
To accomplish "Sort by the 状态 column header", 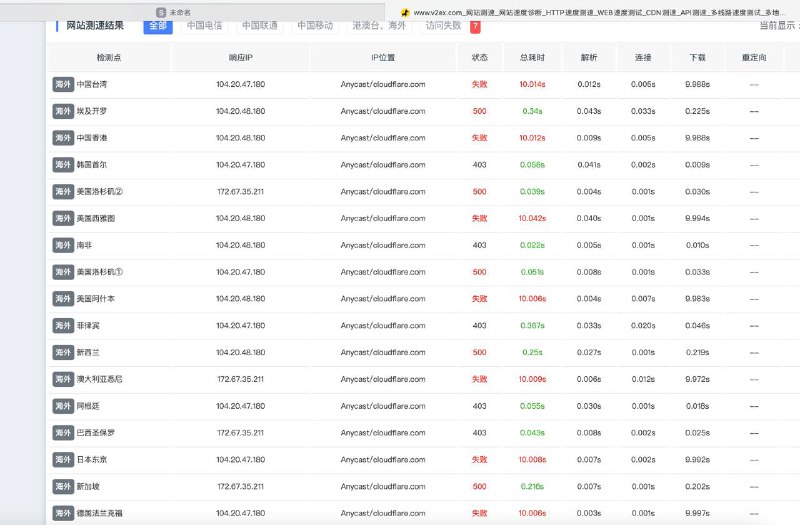I will [480, 58].
